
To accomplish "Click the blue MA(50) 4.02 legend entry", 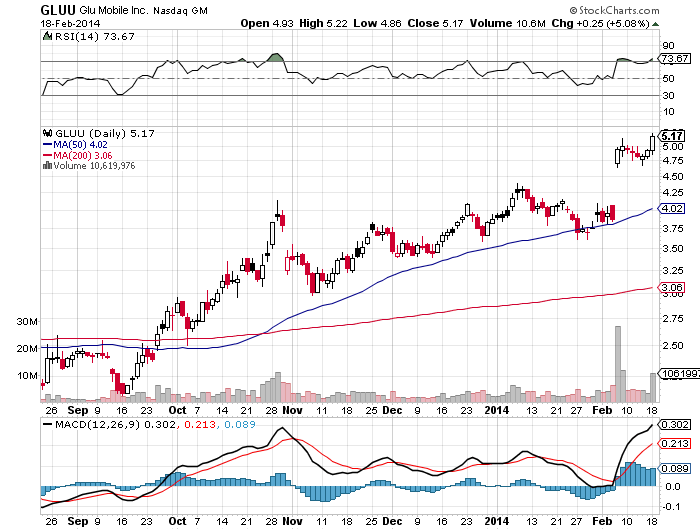I will (75, 145).
